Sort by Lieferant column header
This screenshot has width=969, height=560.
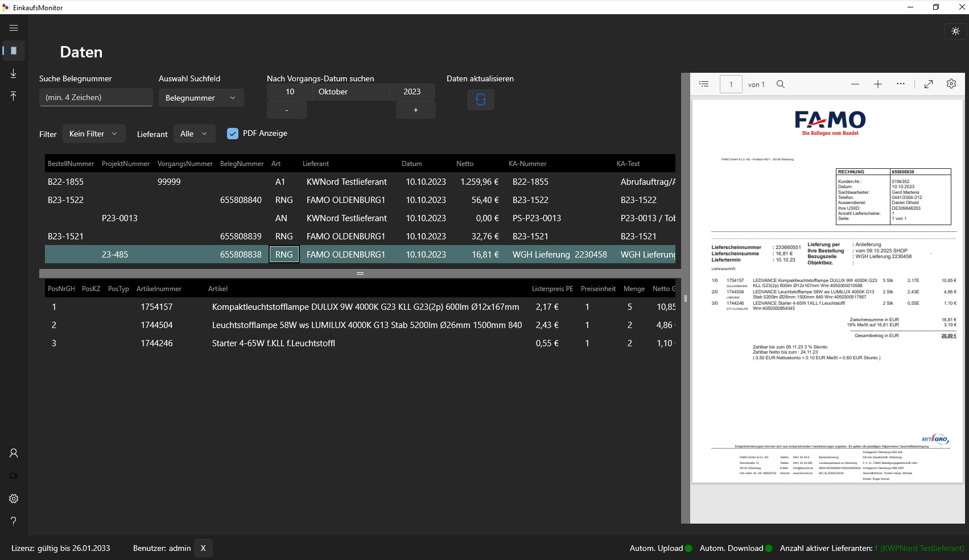316,164
